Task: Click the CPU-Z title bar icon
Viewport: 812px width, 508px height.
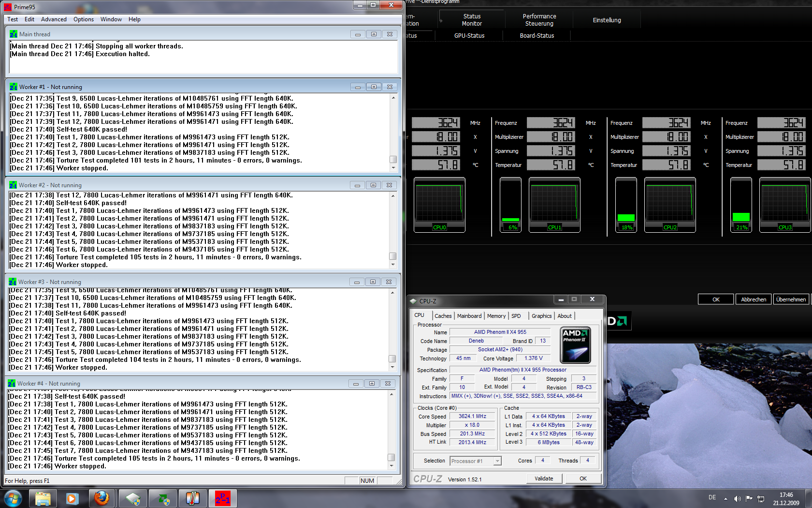Action: (413, 301)
